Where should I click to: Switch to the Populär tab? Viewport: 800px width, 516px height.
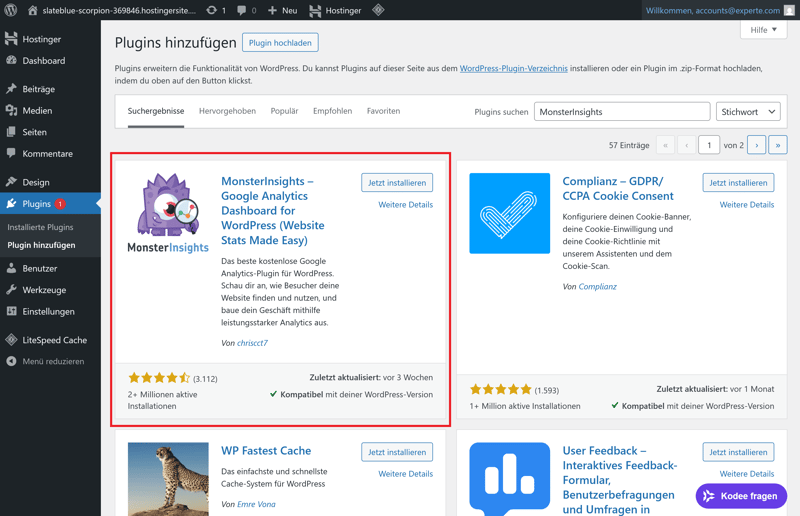pyautogui.click(x=284, y=111)
